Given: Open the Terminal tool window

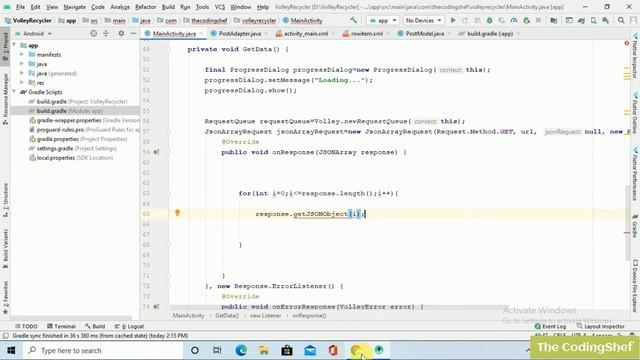Looking at the screenshot, I should pos(61,326).
